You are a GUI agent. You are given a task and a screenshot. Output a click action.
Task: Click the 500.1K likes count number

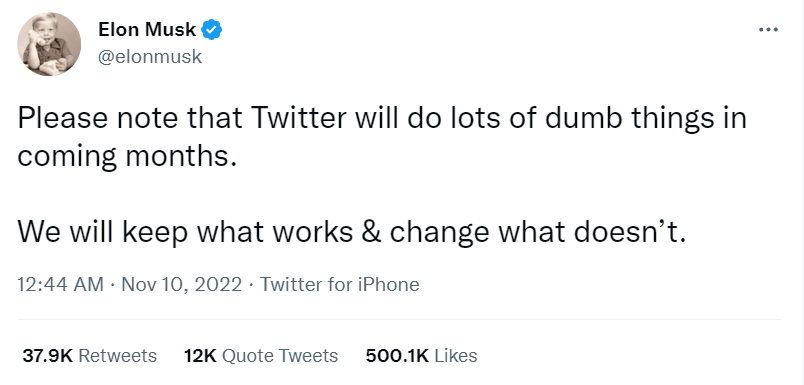tap(397, 355)
